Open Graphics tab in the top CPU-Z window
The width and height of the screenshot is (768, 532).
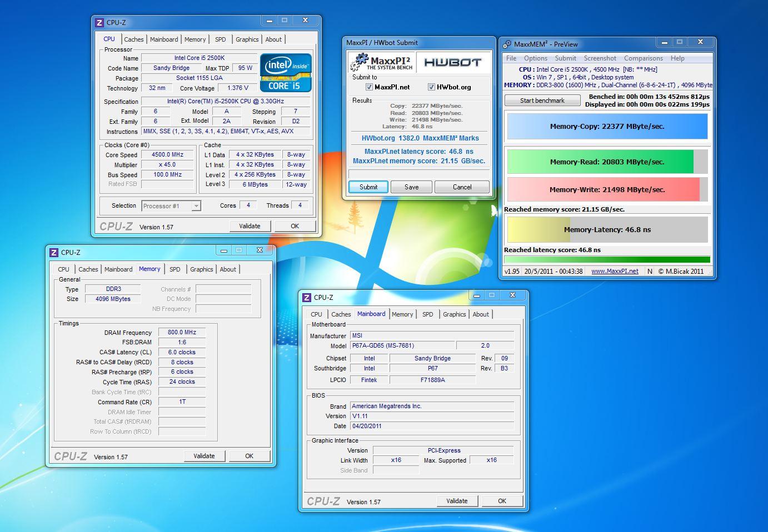[x=247, y=39]
